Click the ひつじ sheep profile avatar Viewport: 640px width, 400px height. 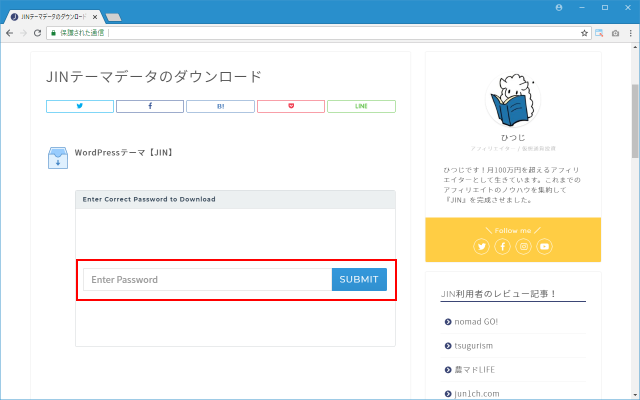pos(513,100)
